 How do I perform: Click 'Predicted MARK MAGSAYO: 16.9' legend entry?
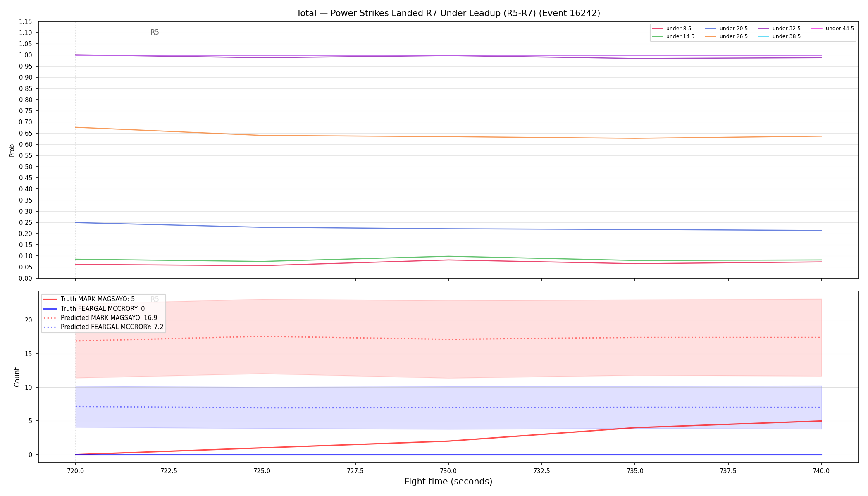[100, 318]
